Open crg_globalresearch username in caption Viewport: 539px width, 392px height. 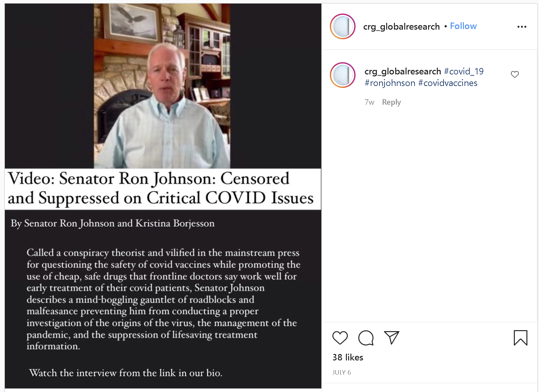click(403, 71)
